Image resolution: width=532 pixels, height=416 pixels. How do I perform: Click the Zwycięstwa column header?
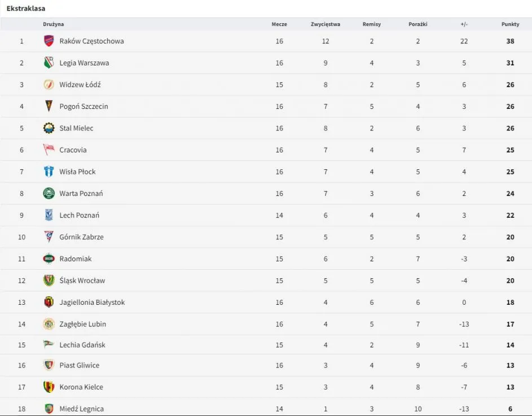326,24
